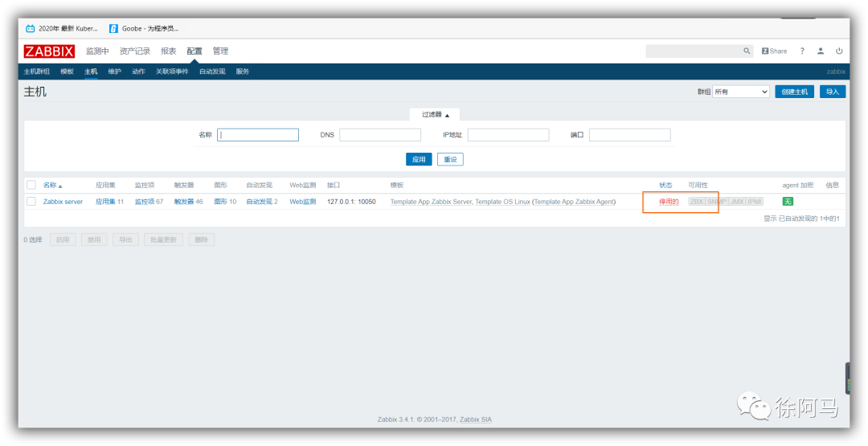Focus the top search box
868x446 pixels.
(694, 51)
